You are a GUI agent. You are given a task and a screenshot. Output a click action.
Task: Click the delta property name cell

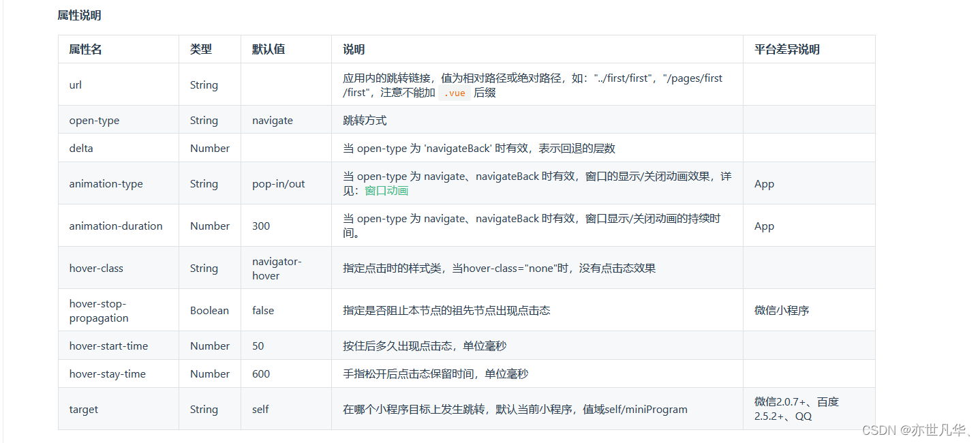81,149
